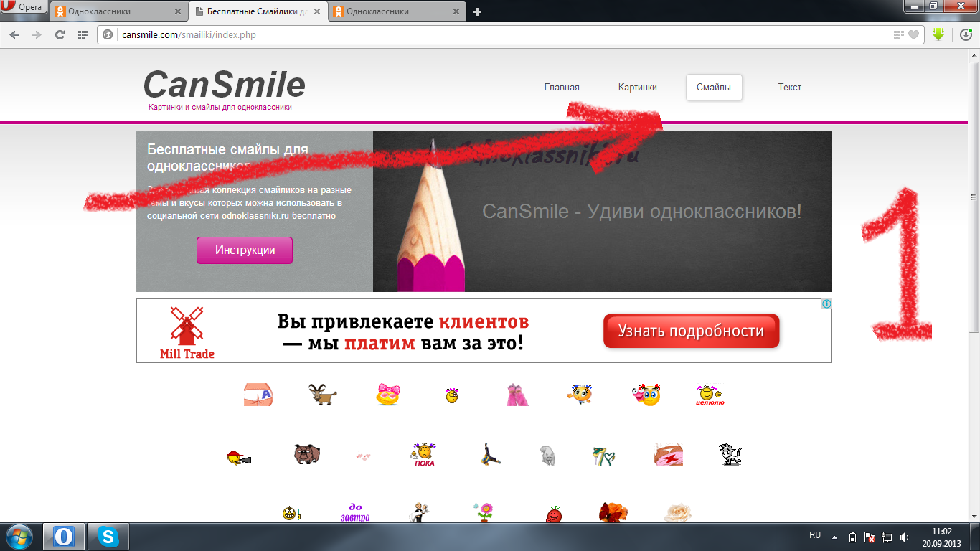This screenshot has width=980, height=551.
Task: Close the Бесплатные Смайлики tab
Action: coord(316,11)
